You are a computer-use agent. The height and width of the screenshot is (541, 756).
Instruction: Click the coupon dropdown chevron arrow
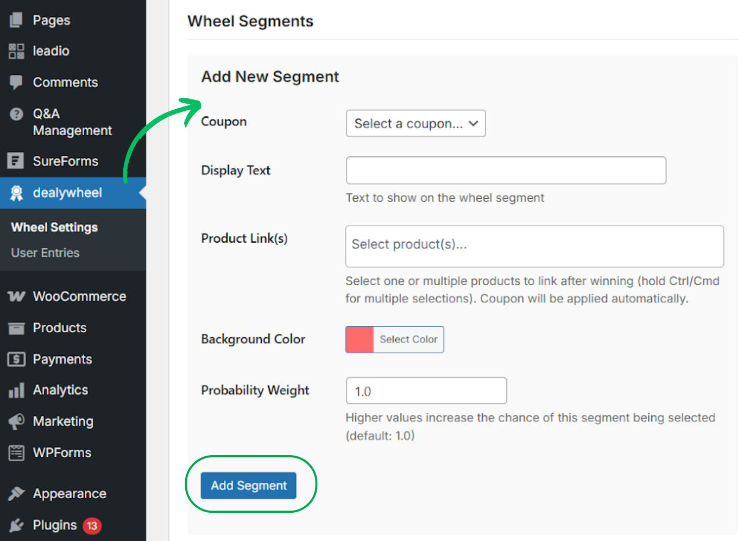click(x=473, y=124)
